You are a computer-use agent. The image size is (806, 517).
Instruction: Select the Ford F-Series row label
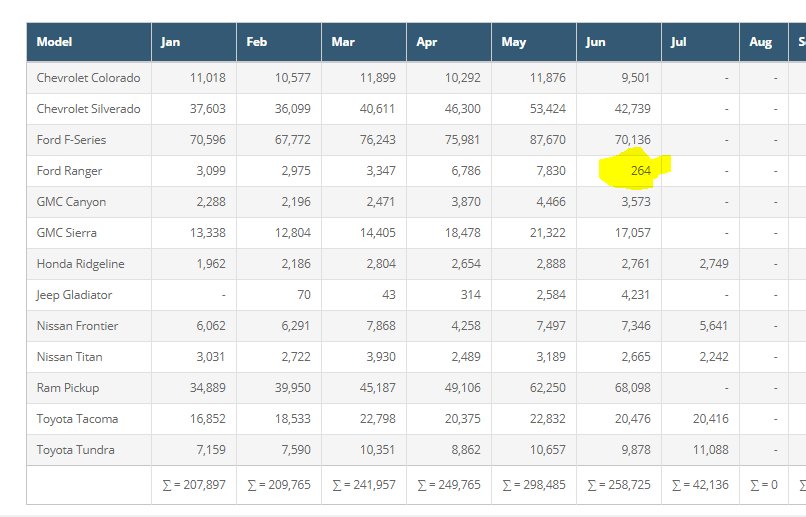click(x=71, y=140)
